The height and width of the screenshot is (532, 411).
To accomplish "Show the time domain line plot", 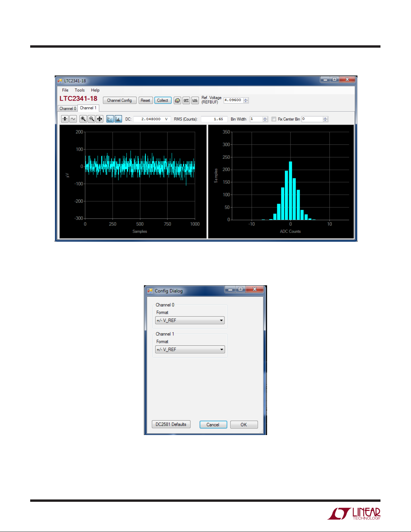I will [110, 119].
